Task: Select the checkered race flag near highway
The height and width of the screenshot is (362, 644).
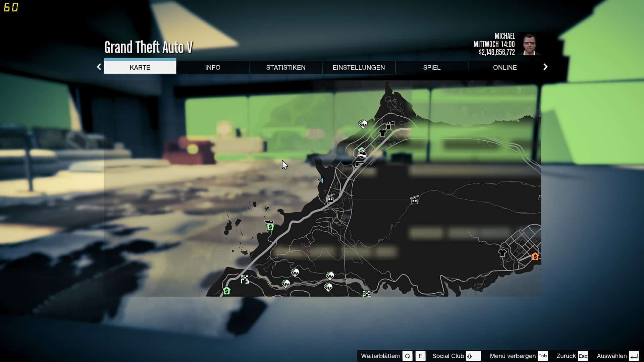Action: 245,279
